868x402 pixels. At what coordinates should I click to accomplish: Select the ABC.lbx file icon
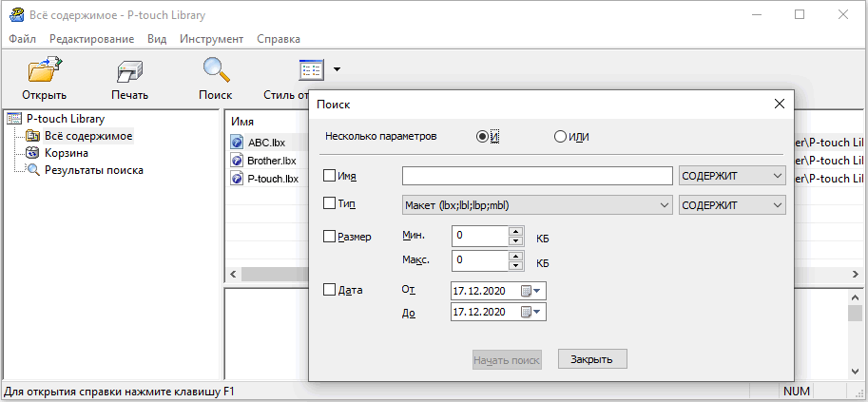(237, 143)
